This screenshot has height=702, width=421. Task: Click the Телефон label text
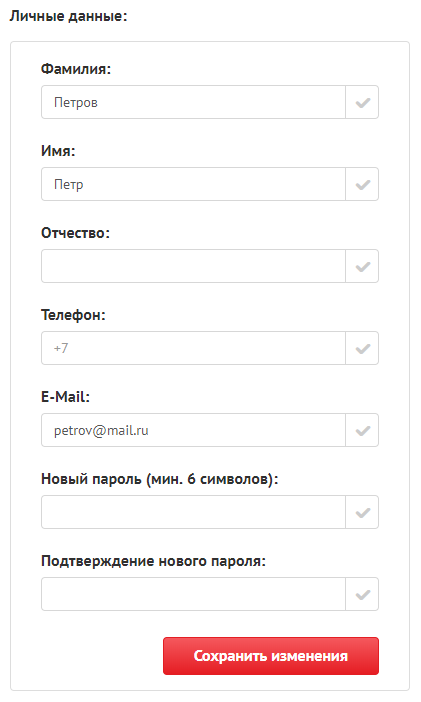(x=73, y=315)
